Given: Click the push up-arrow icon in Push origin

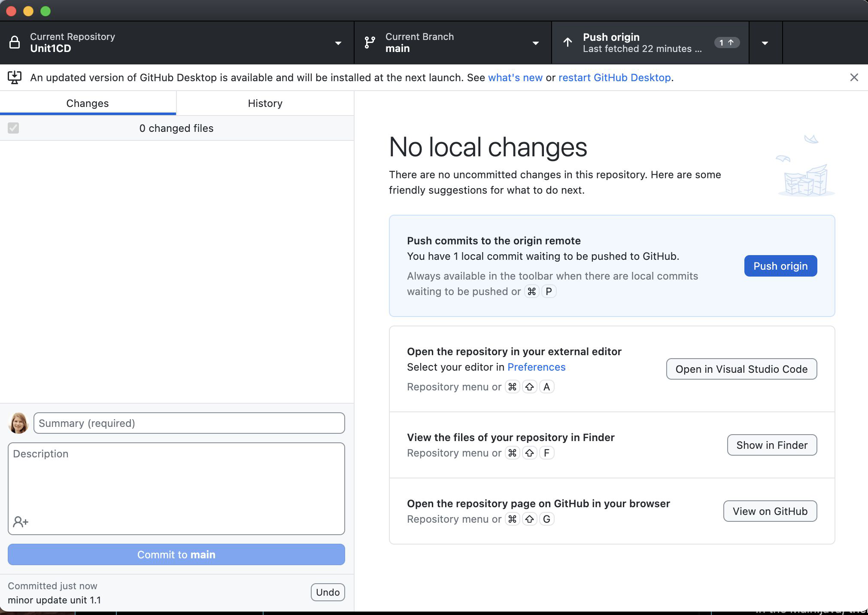Looking at the screenshot, I should pos(568,43).
